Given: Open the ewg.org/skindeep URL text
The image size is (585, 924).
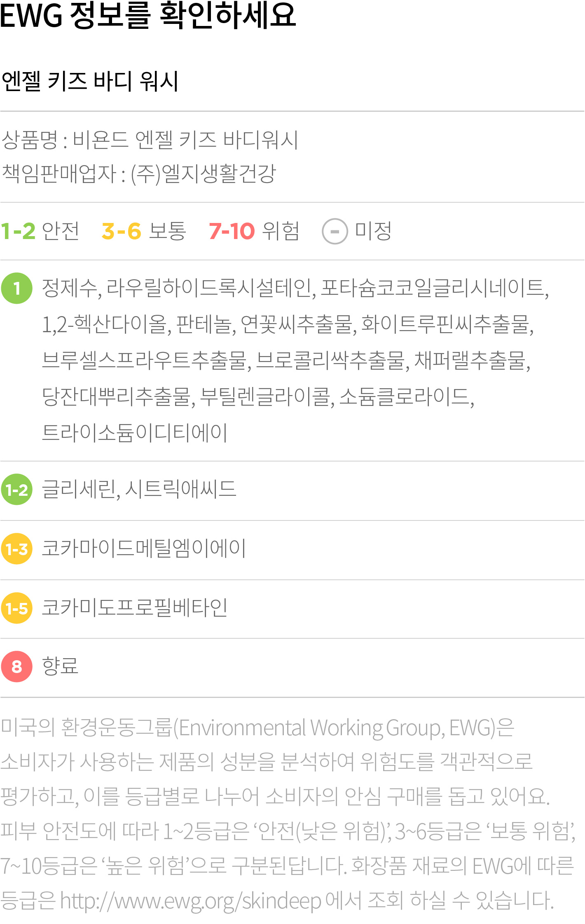Looking at the screenshot, I should tap(191, 901).
